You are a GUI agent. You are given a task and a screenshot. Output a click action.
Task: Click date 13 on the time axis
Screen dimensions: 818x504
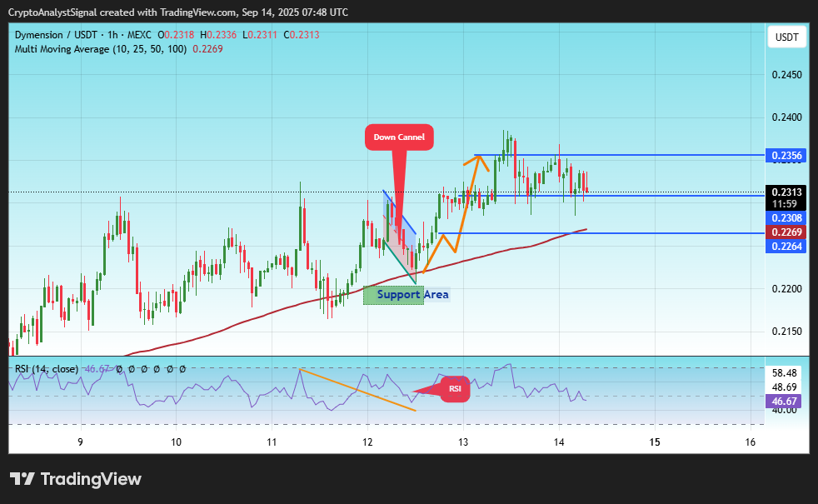(x=463, y=442)
